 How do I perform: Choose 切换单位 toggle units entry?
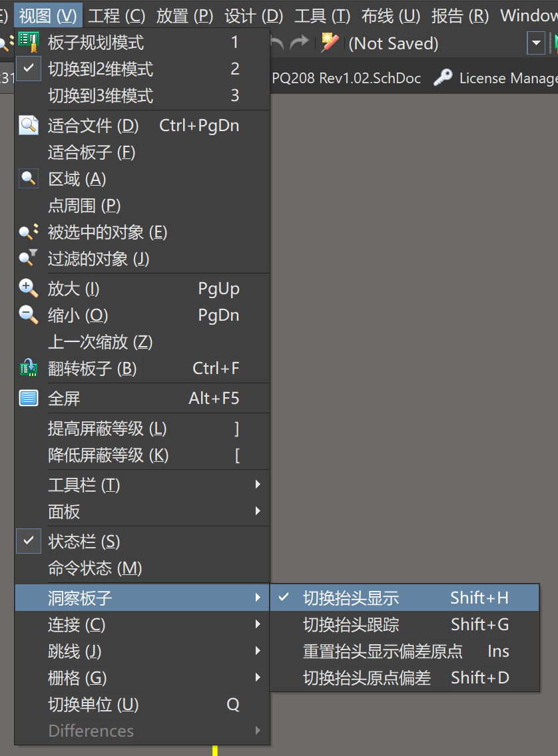(93, 704)
